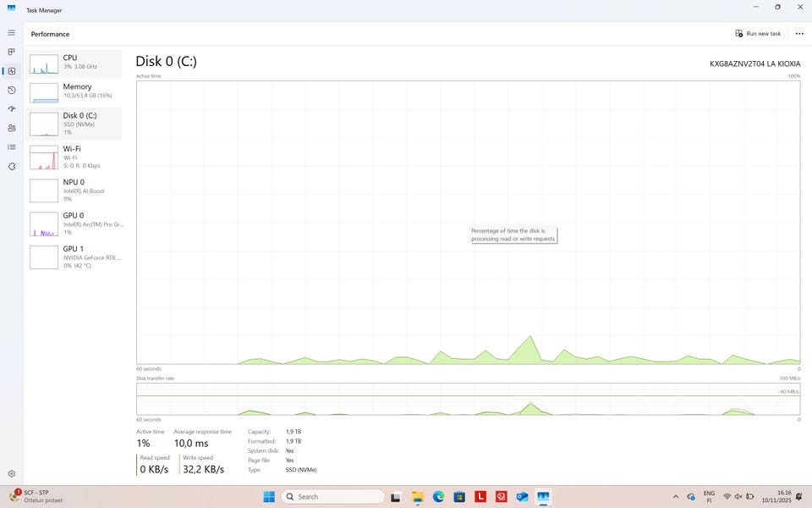This screenshot has height=508, width=812.
Task: Open Microsoft Store from the taskbar
Action: 459,497
